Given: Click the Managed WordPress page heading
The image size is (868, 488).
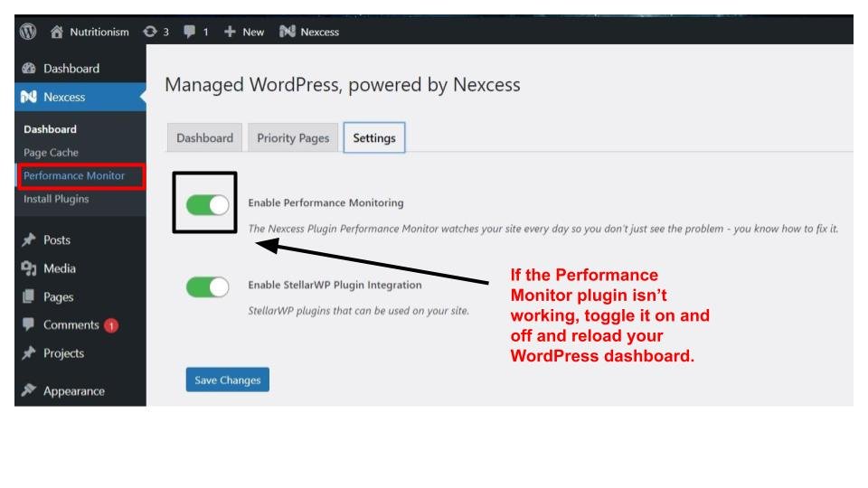Looking at the screenshot, I should pos(342,85).
